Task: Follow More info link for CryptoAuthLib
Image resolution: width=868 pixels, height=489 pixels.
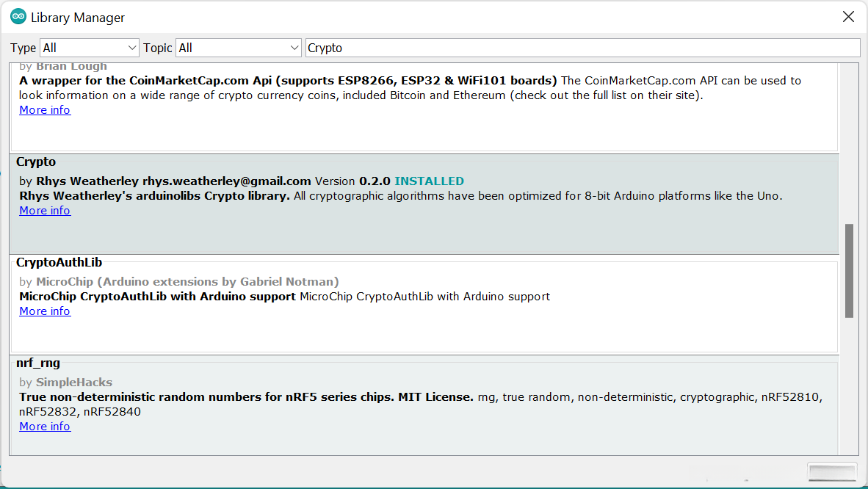Action: tap(45, 311)
